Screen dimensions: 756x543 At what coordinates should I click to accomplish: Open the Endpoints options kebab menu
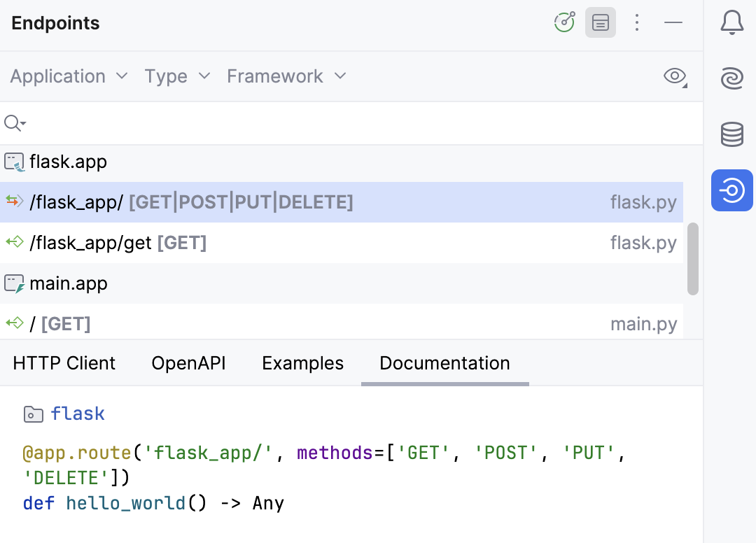pyautogui.click(x=637, y=22)
